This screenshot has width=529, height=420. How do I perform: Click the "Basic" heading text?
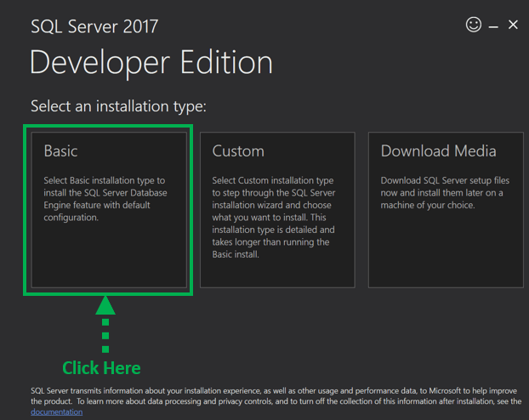(60, 151)
